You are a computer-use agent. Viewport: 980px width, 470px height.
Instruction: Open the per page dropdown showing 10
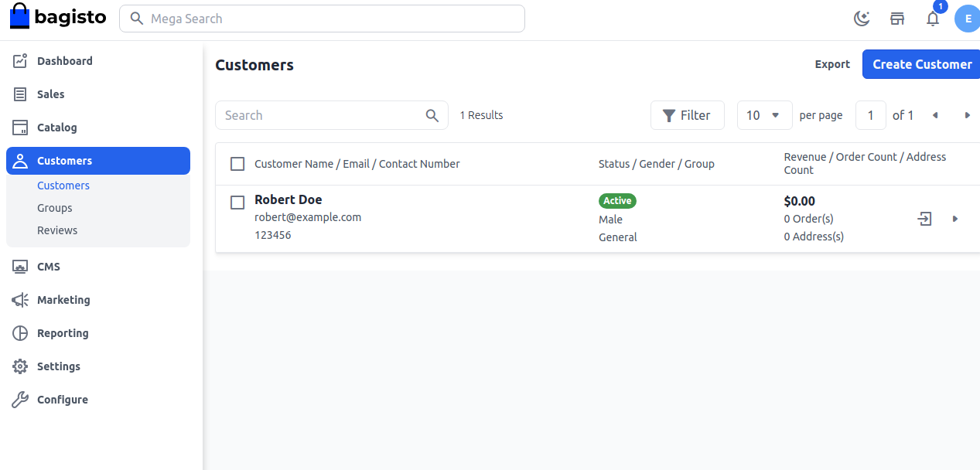(x=764, y=115)
